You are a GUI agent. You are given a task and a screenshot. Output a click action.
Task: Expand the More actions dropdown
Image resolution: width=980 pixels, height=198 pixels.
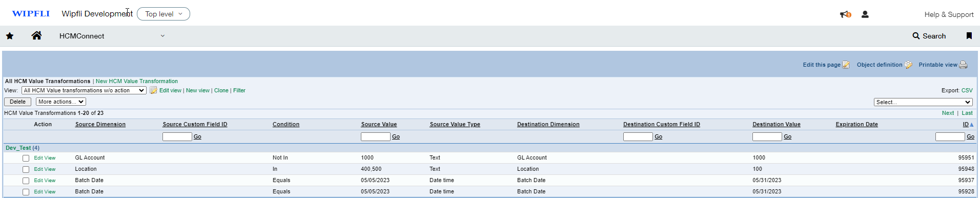click(61, 102)
